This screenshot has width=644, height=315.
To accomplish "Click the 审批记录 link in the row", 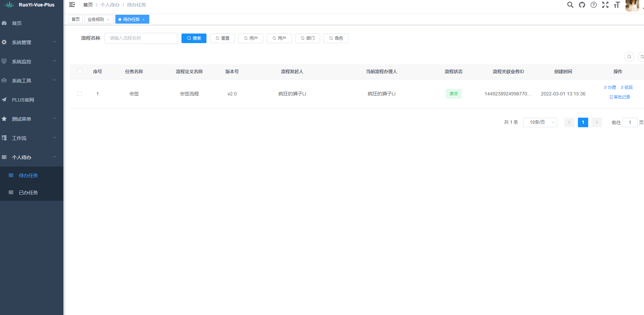I will click(620, 97).
